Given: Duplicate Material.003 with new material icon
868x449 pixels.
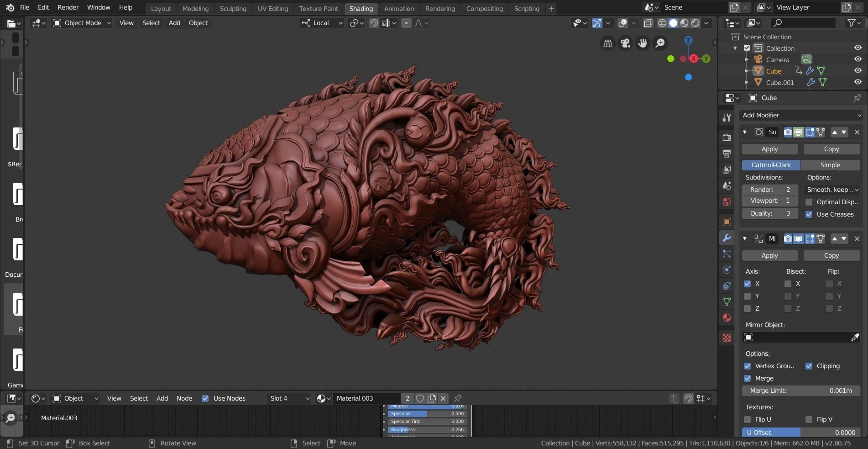Looking at the screenshot, I should click(x=432, y=398).
